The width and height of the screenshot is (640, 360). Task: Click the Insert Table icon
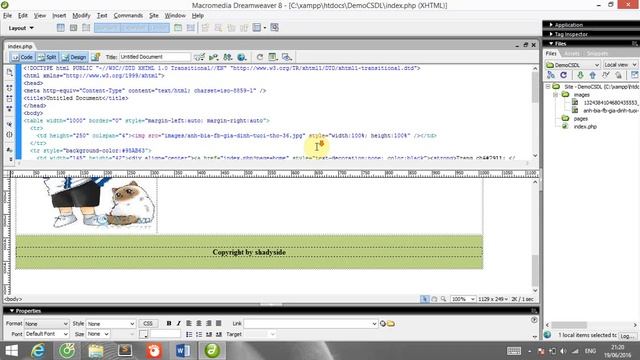[x=60, y=28]
